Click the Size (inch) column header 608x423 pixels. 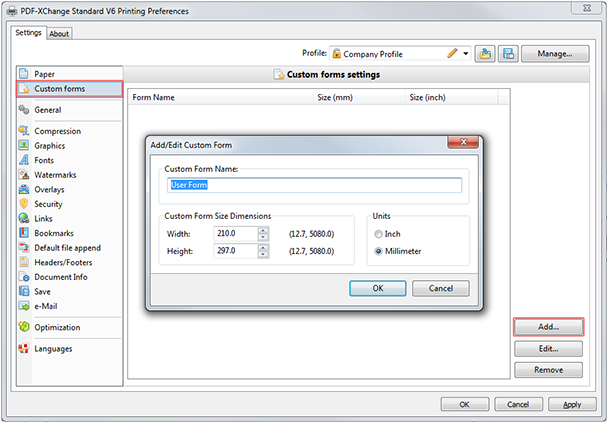click(451, 97)
